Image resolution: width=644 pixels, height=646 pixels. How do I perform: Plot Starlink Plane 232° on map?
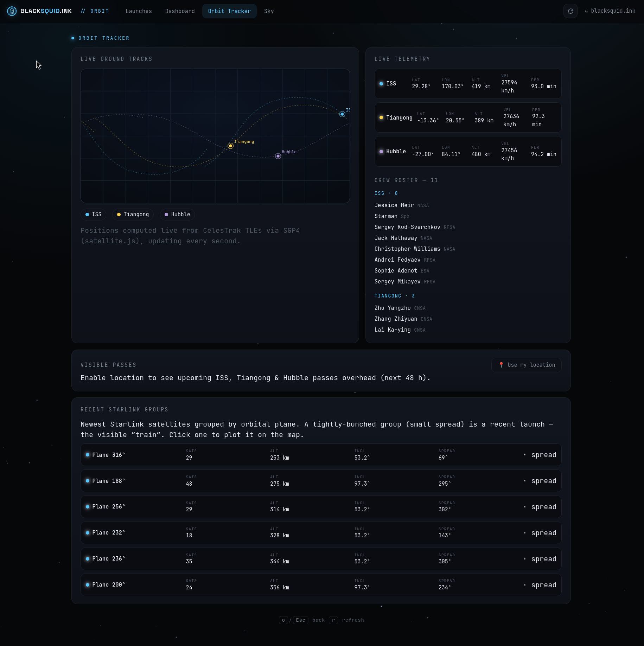(321, 533)
